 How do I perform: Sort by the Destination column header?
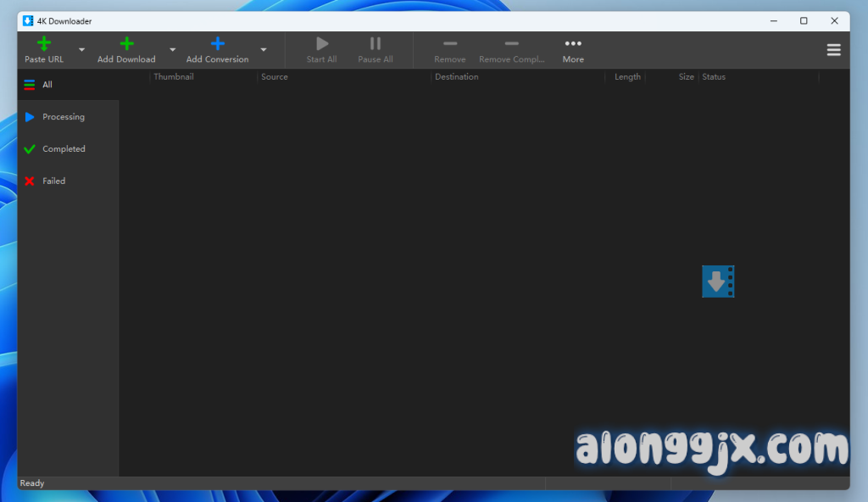pos(457,77)
